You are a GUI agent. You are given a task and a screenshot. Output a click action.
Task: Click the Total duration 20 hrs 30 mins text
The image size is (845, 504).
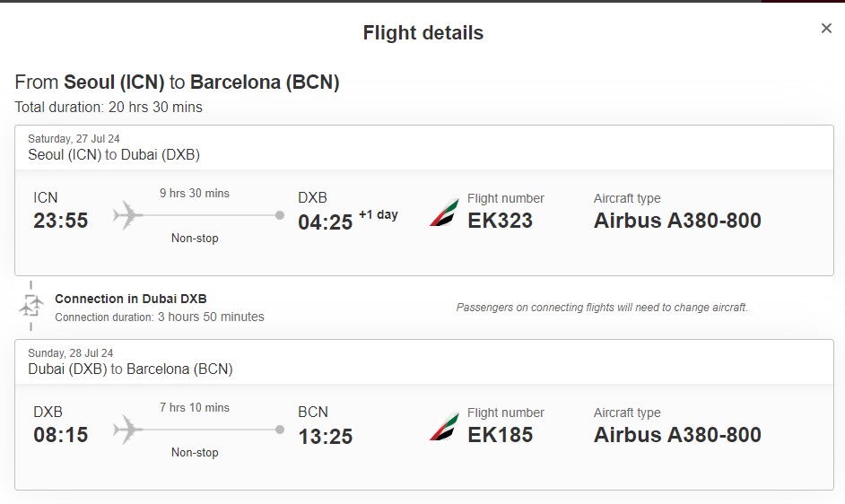[x=109, y=108]
